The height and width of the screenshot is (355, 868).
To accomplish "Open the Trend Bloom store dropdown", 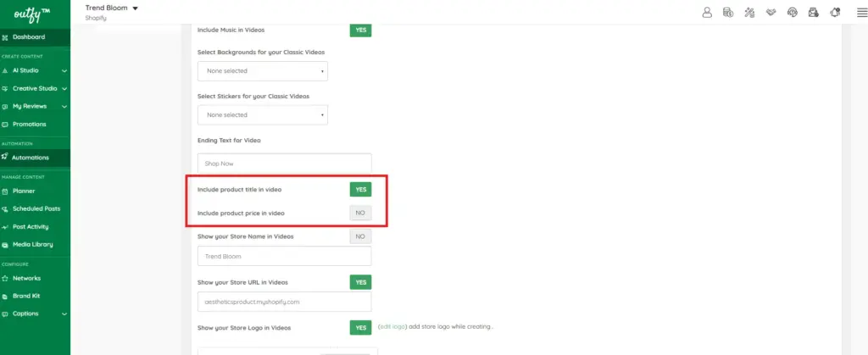I will (111, 8).
